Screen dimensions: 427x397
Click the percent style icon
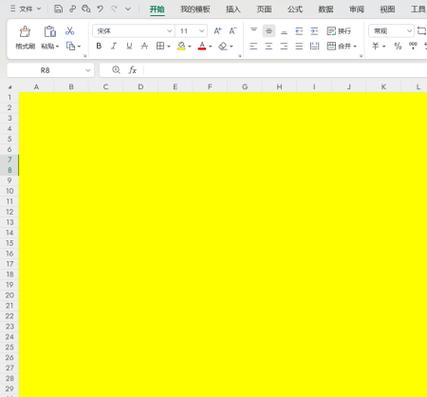click(x=398, y=46)
